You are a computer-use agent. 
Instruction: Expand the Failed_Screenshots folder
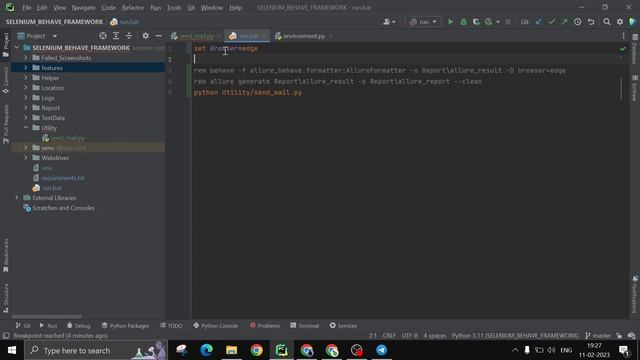26,58
